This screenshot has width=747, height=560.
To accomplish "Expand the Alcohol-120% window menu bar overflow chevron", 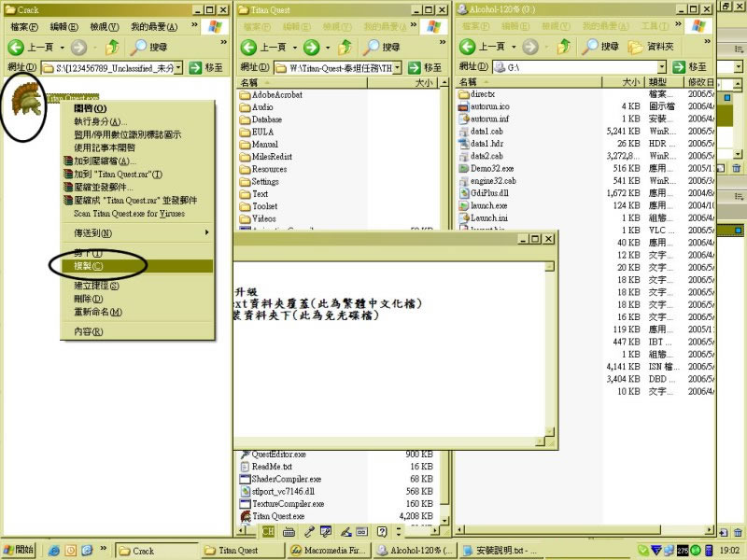I will pyautogui.click(x=678, y=24).
